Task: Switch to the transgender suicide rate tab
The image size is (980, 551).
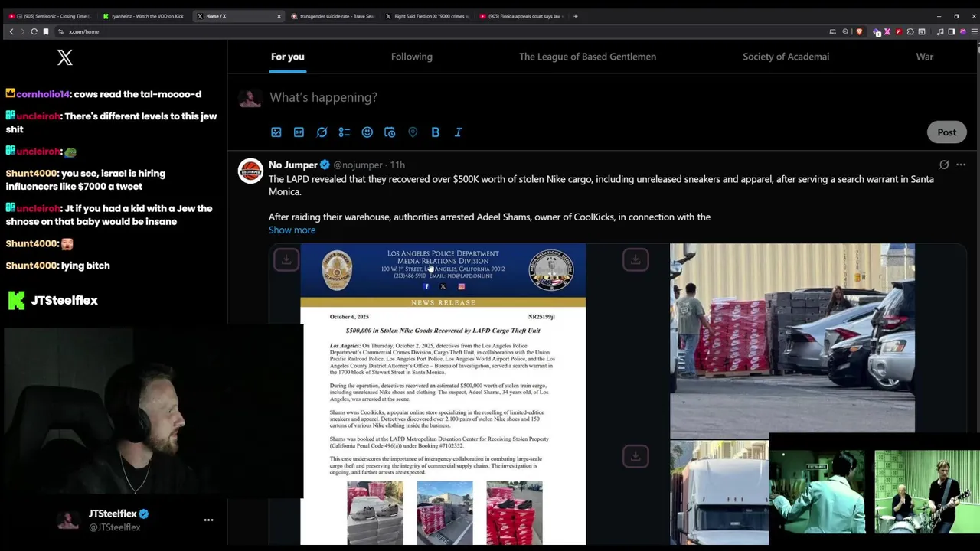Action: coord(332,16)
